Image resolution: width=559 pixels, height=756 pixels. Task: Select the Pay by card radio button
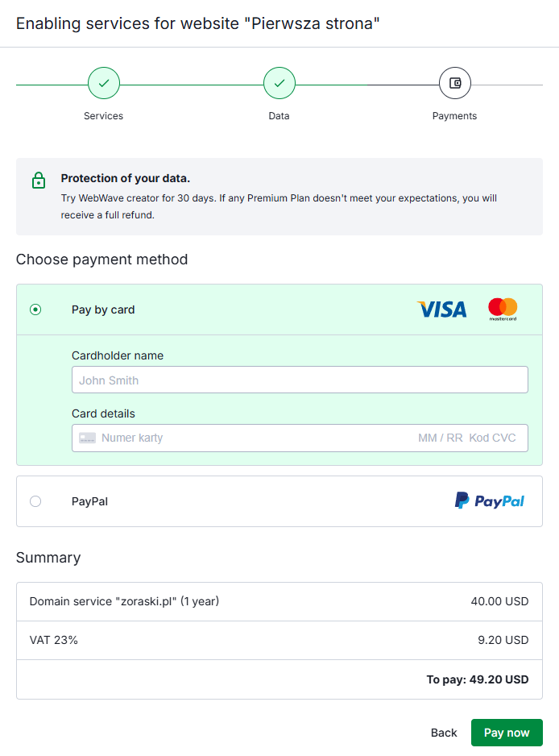(x=35, y=309)
